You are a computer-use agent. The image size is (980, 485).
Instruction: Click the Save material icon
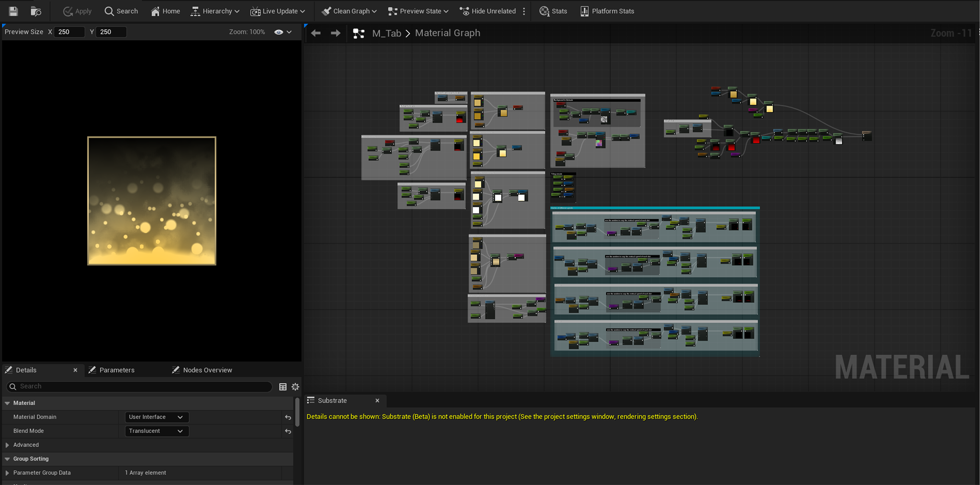click(x=13, y=11)
